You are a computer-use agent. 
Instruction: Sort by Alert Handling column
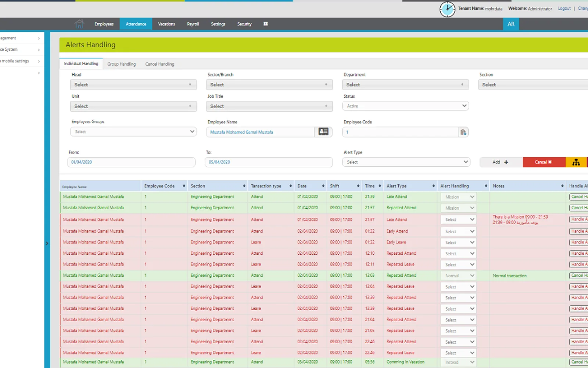(463, 186)
